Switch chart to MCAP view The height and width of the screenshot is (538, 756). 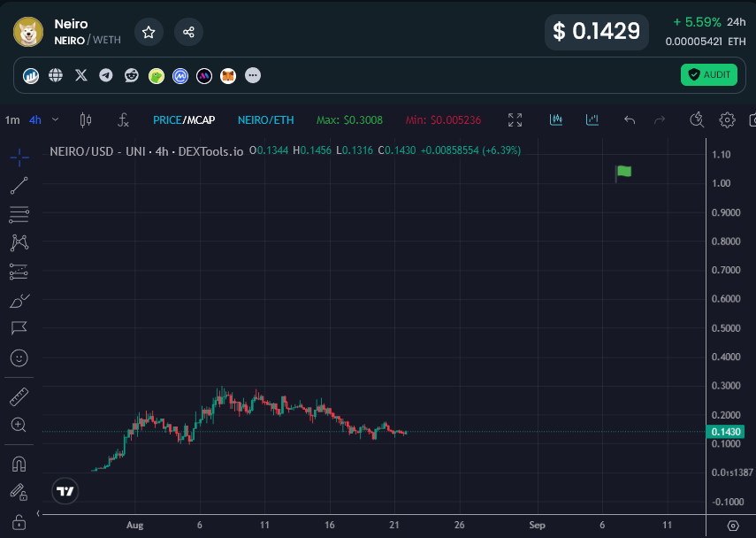click(x=201, y=120)
